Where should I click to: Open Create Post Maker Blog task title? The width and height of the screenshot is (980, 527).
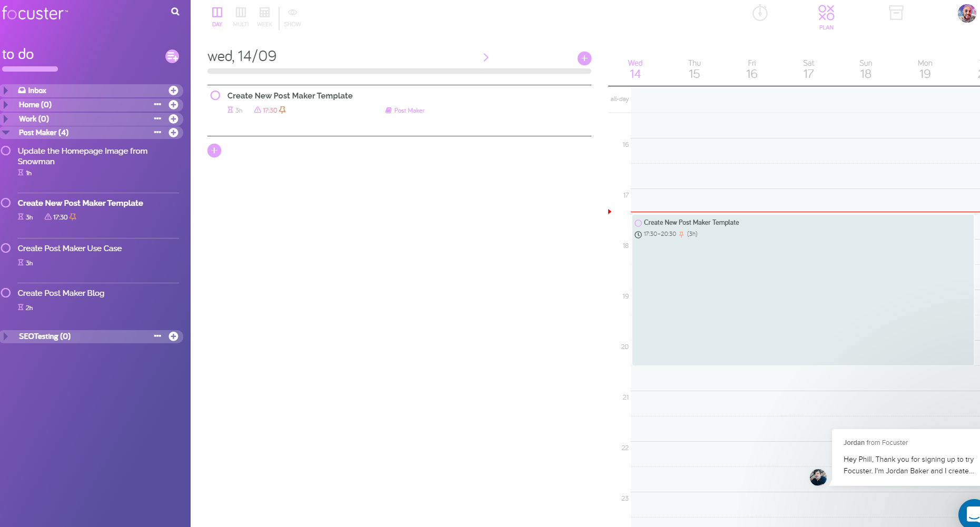click(x=61, y=293)
